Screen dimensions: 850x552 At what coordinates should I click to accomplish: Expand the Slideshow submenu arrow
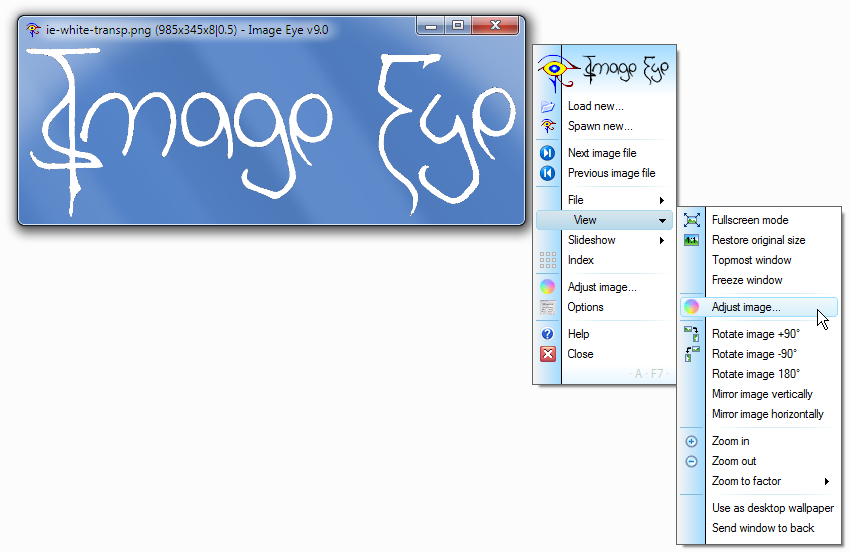coord(662,240)
